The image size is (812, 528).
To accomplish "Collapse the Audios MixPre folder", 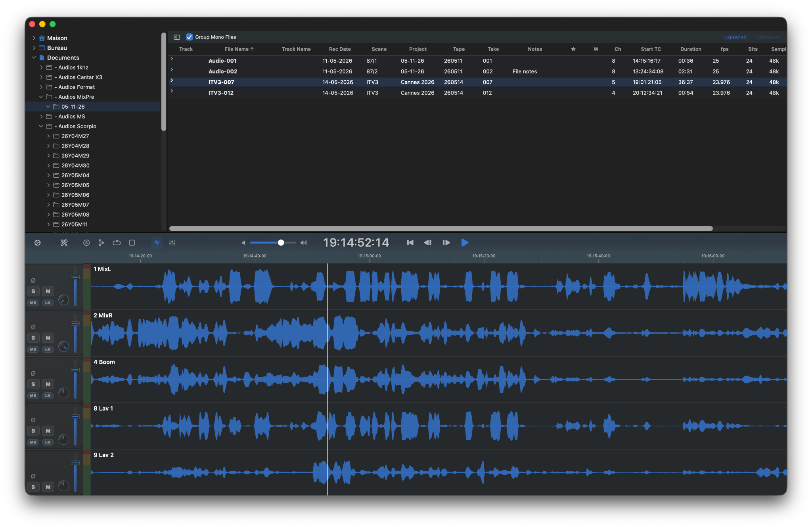I will (41, 97).
